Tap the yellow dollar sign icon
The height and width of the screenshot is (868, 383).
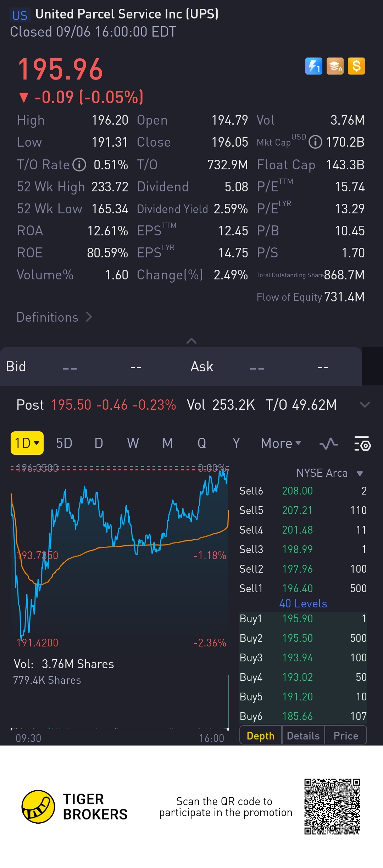(x=356, y=66)
